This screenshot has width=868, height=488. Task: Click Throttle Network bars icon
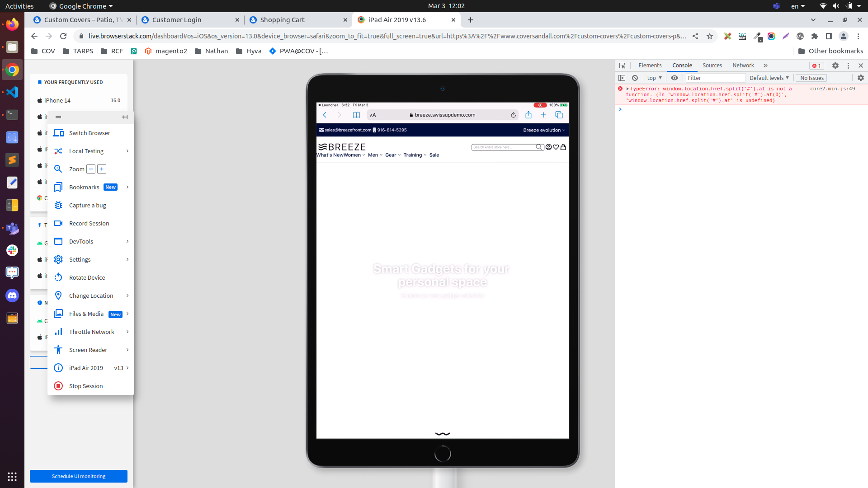[x=58, y=332]
